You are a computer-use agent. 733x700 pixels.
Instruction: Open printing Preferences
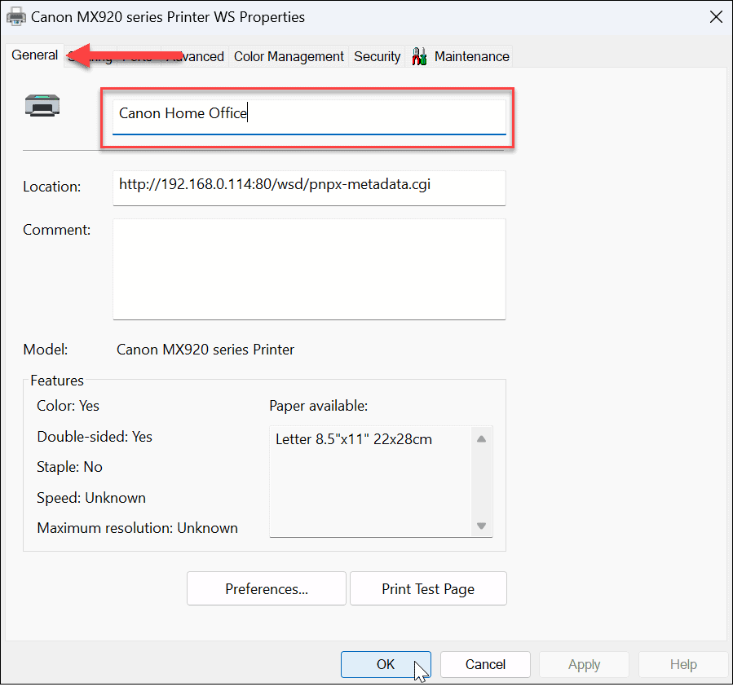266,588
